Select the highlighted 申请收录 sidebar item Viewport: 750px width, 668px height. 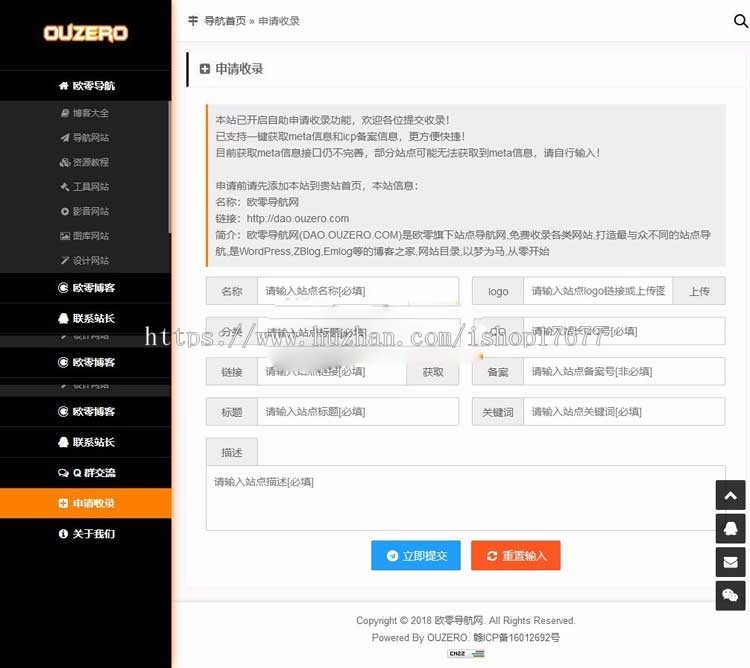coord(86,503)
